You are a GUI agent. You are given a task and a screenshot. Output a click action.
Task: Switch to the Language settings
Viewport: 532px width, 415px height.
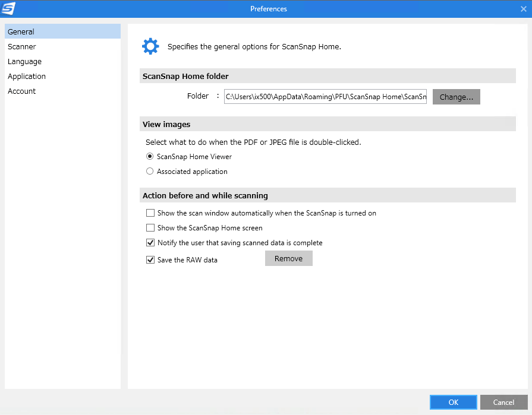point(24,62)
